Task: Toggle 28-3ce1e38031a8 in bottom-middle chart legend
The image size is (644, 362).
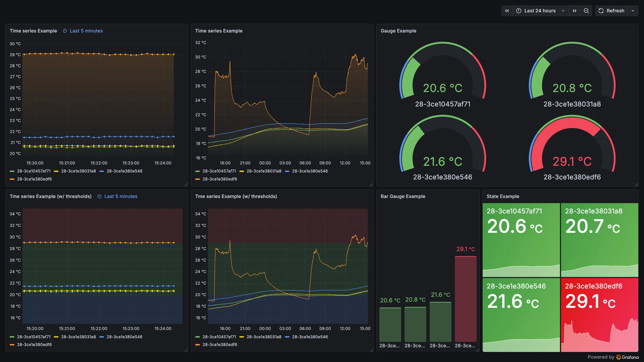Action: pos(264,337)
